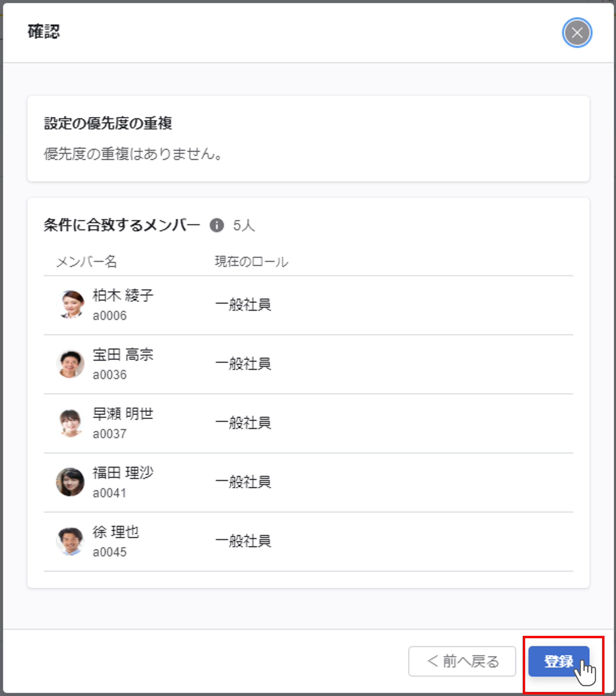Click 福田 理沙's avatar photo

pos(70,482)
